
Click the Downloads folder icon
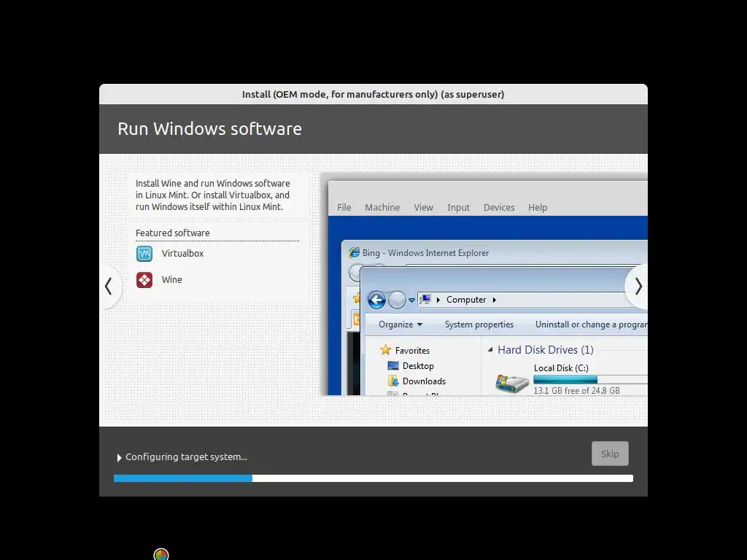click(x=393, y=381)
